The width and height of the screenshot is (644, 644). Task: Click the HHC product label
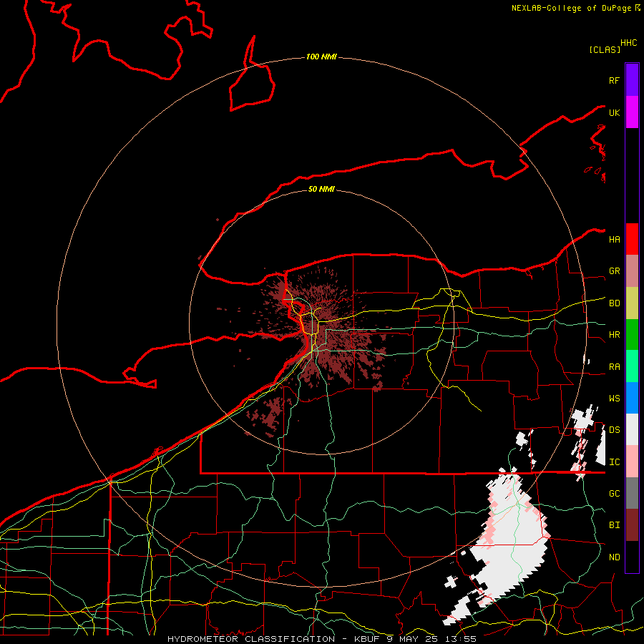click(x=628, y=43)
